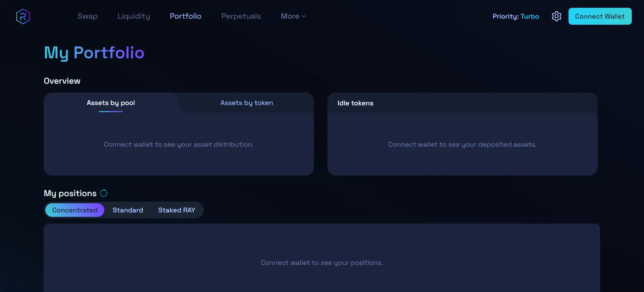Image resolution: width=644 pixels, height=292 pixels.
Task: Click the Overview section heading
Action: tap(62, 81)
